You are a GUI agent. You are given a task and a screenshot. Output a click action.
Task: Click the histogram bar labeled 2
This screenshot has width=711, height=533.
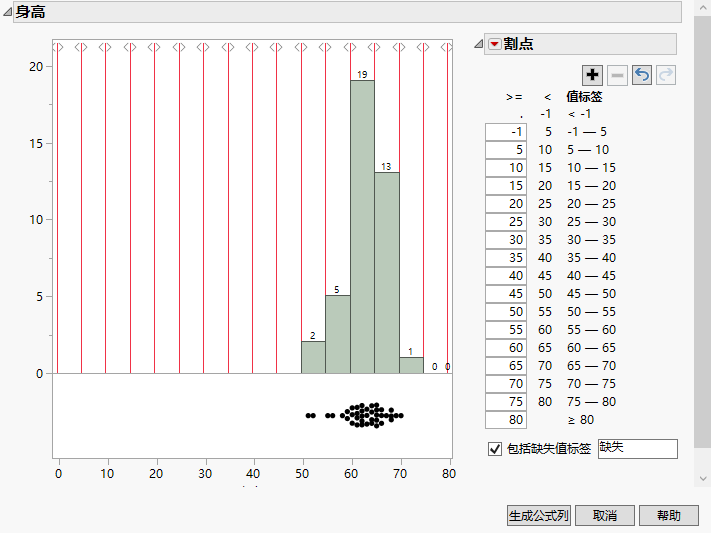(313, 357)
